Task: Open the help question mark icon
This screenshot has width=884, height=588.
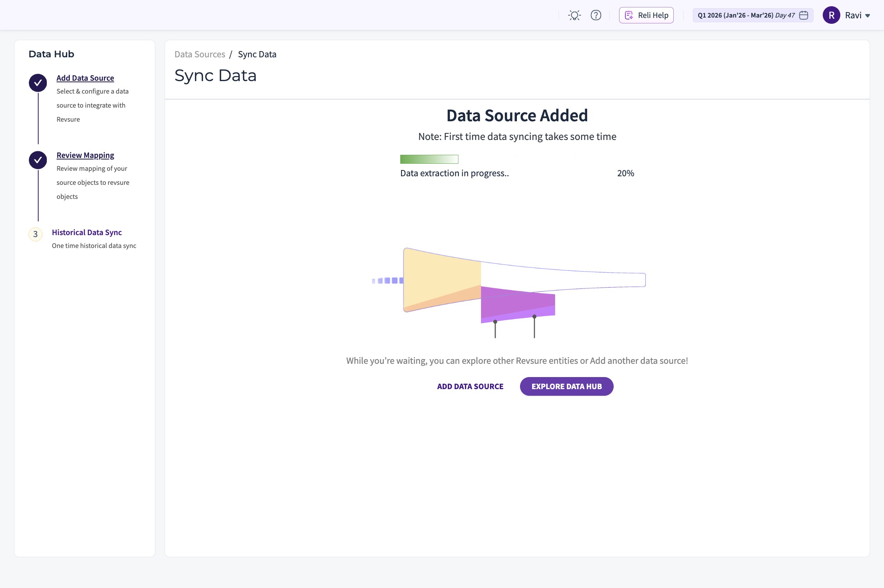Action: click(596, 15)
